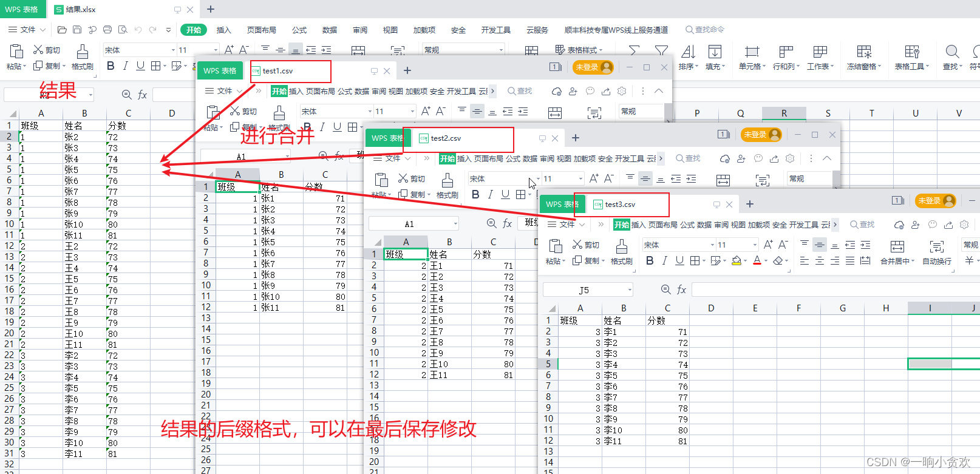This screenshot has width=980, height=474.
Task: Toggle Bold in test3.csv ribbon
Action: [650, 261]
